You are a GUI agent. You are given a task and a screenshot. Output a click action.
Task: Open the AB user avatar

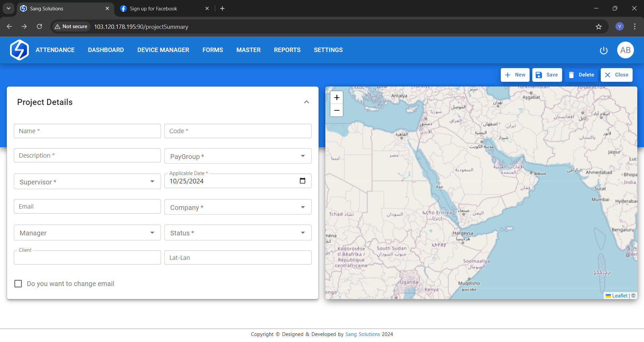[x=625, y=50]
